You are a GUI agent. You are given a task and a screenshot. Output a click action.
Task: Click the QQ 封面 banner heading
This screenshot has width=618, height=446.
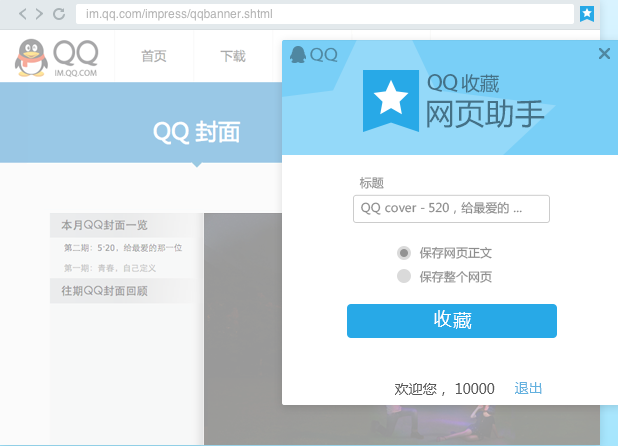pos(196,132)
